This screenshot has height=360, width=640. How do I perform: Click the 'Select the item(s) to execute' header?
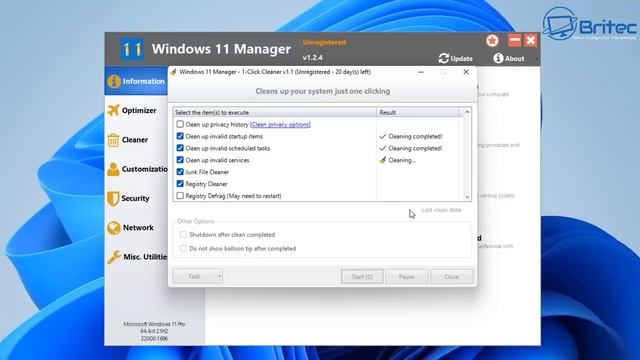(x=275, y=112)
